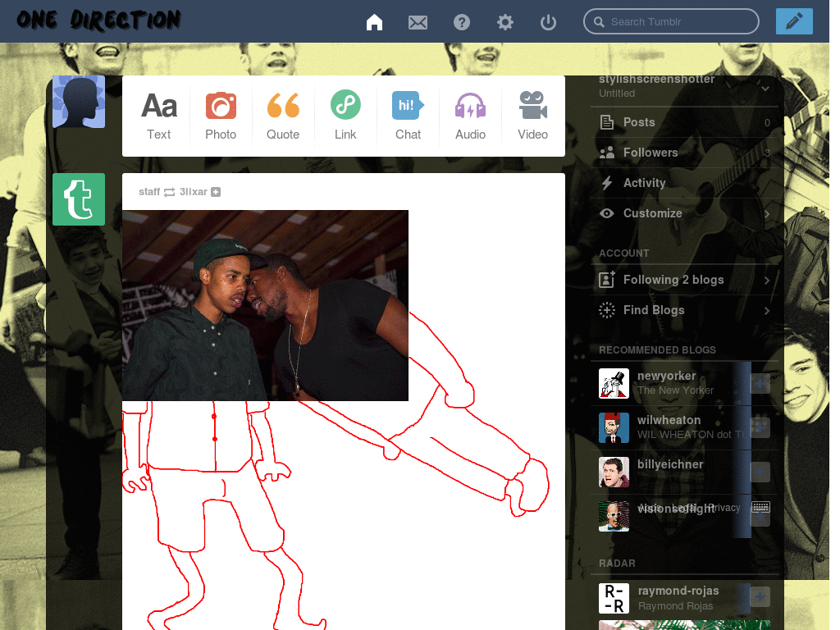Open the reblogged photo in the post

click(265, 305)
